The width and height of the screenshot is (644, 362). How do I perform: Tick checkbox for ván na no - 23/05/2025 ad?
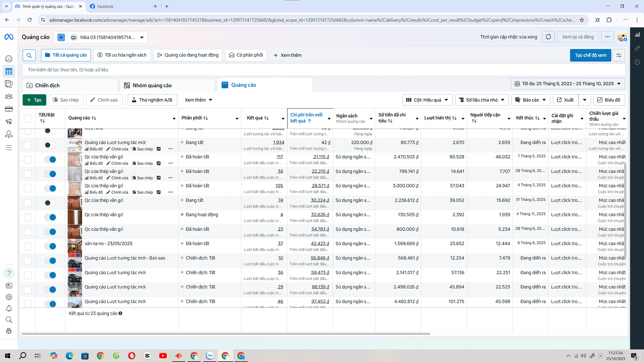pyautogui.click(x=28, y=246)
